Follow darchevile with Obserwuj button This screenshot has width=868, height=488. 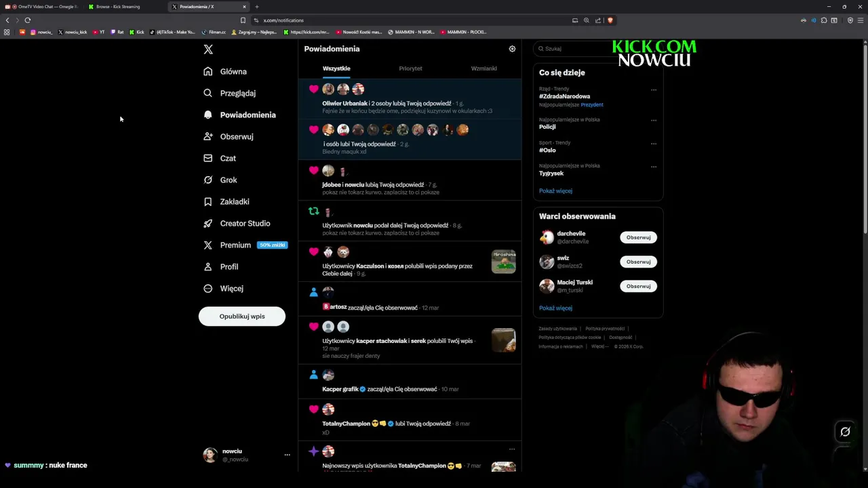(638, 237)
